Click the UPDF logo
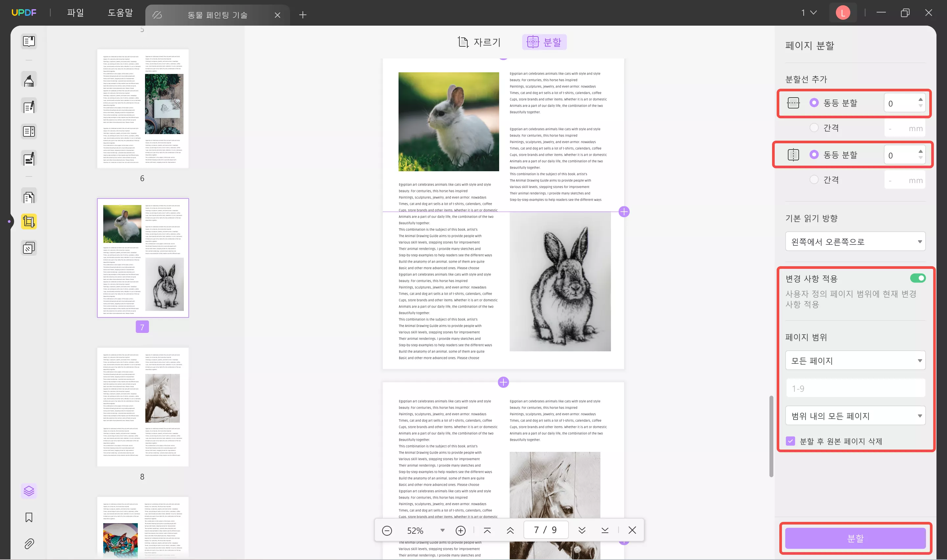The height and width of the screenshot is (560, 947). coord(24,12)
